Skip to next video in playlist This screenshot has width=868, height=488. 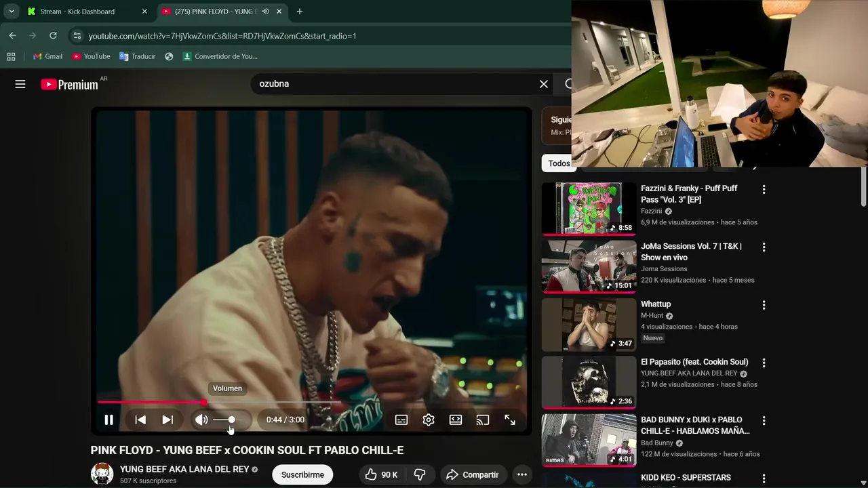pos(167,420)
